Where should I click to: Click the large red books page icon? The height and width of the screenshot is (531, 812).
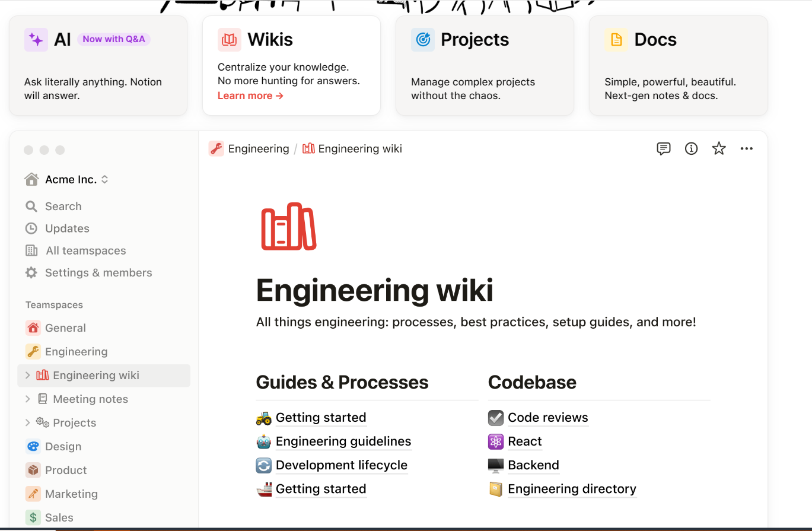point(288,227)
